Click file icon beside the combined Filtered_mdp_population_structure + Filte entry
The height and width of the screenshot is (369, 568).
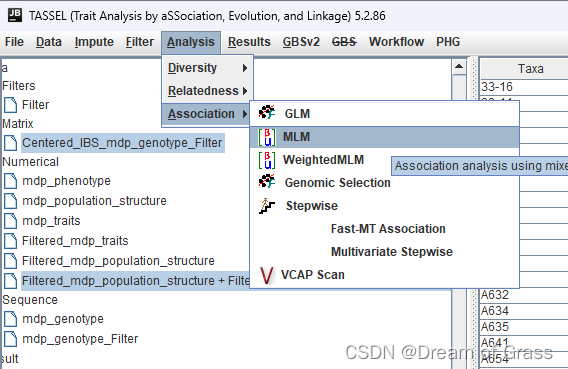(x=11, y=281)
